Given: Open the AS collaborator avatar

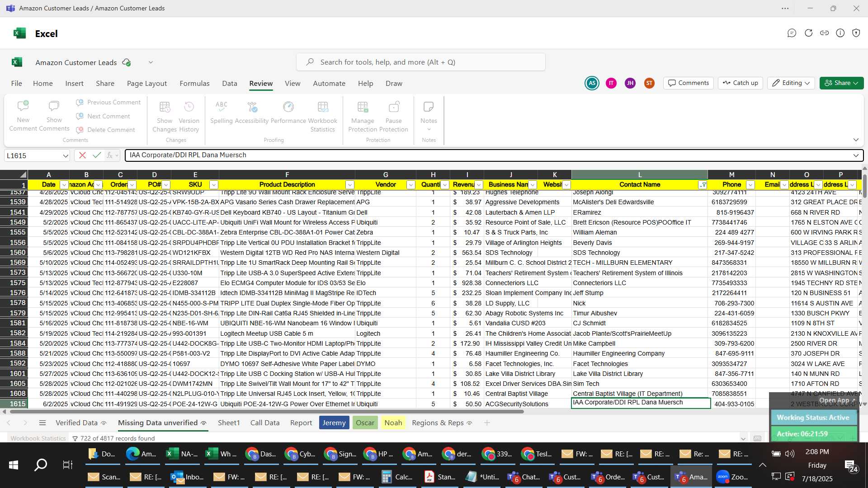Looking at the screenshot, I should click(592, 83).
